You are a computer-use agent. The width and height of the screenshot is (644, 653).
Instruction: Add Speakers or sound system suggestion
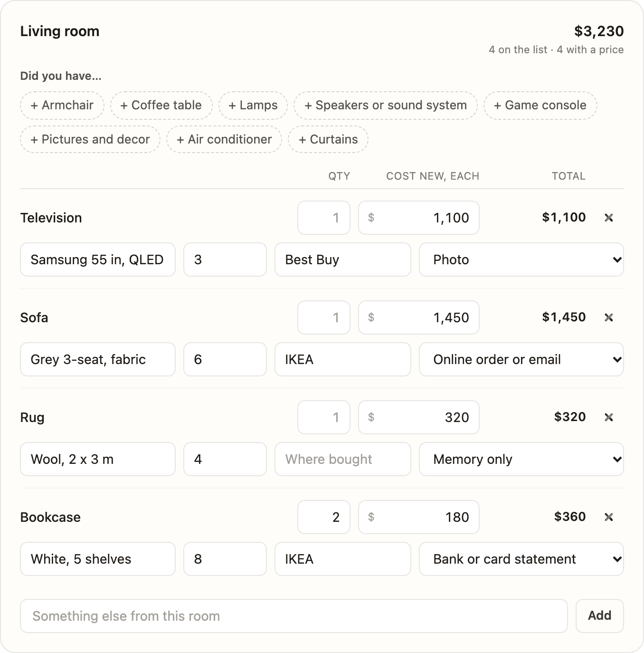coord(386,106)
